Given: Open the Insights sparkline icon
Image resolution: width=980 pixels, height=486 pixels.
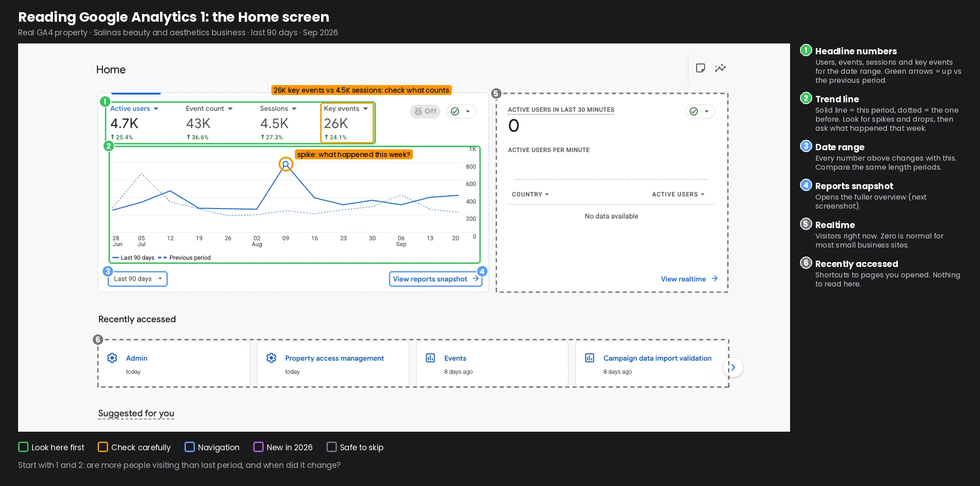Looking at the screenshot, I should pyautogui.click(x=720, y=68).
